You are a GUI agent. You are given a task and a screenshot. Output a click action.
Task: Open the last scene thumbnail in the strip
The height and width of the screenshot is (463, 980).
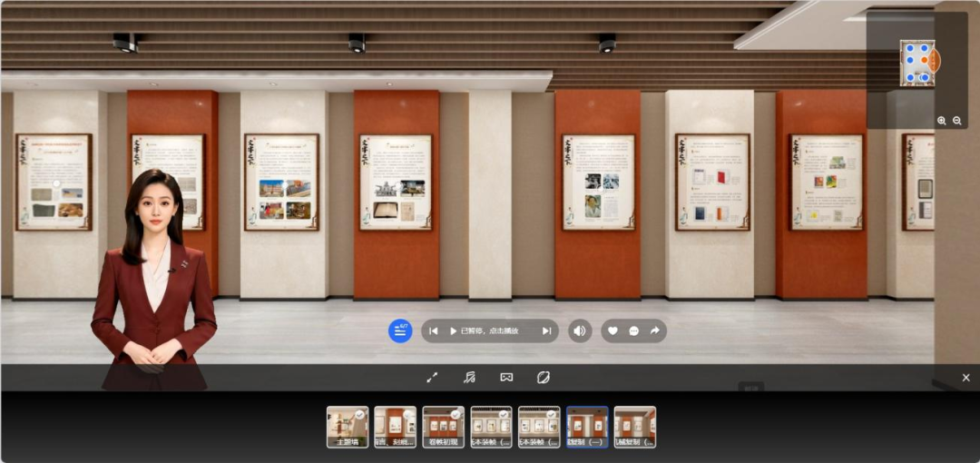tap(635, 428)
